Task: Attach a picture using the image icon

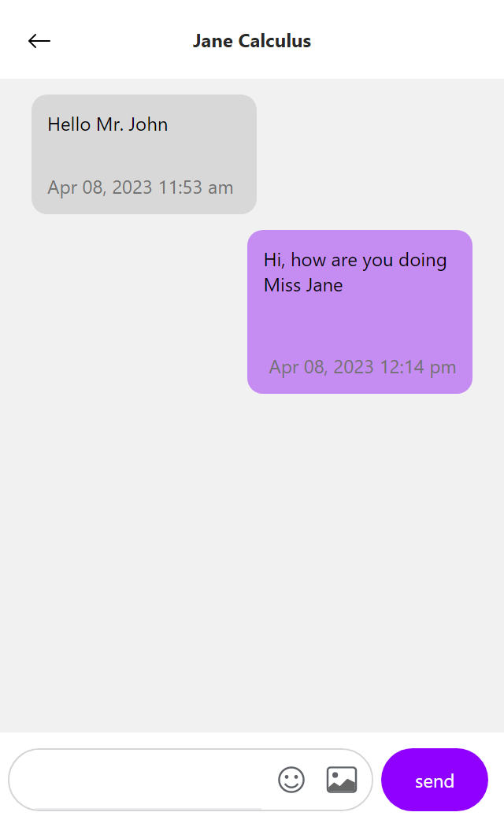Action: click(x=342, y=780)
